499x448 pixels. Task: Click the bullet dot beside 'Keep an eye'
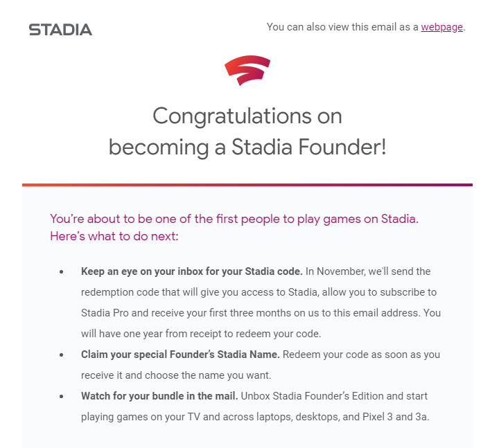(62, 272)
